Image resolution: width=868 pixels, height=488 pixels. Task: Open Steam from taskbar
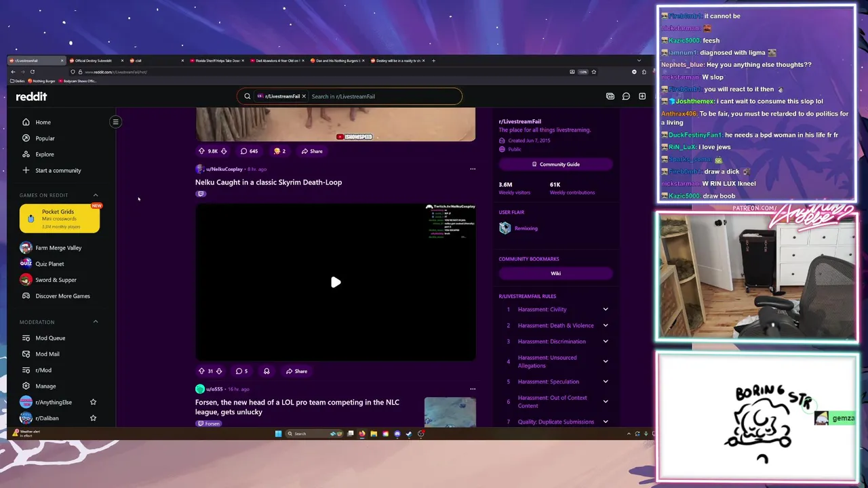click(x=409, y=434)
